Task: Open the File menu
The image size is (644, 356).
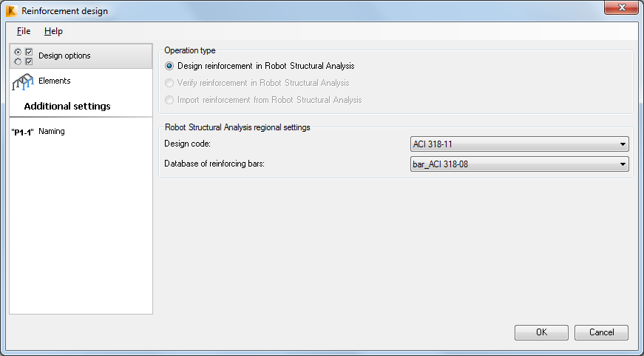Action: point(24,31)
